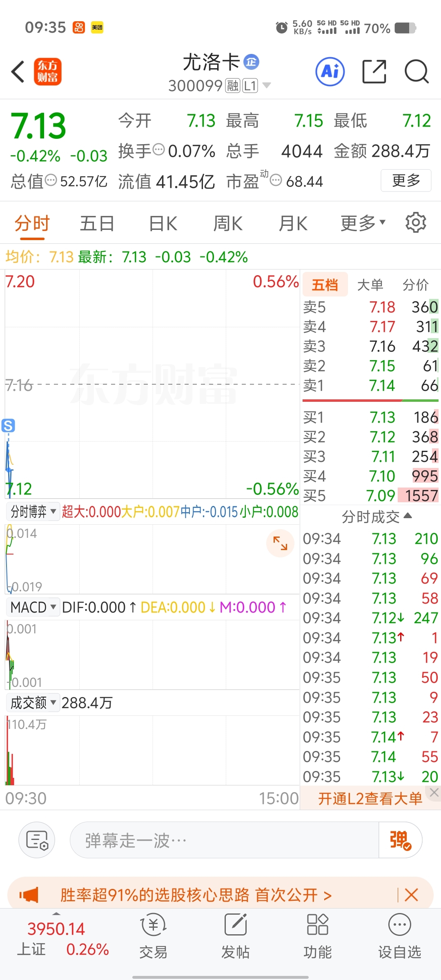The width and height of the screenshot is (441, 980).
Task: Tap the share icon
Action: [x=374, y=71]
